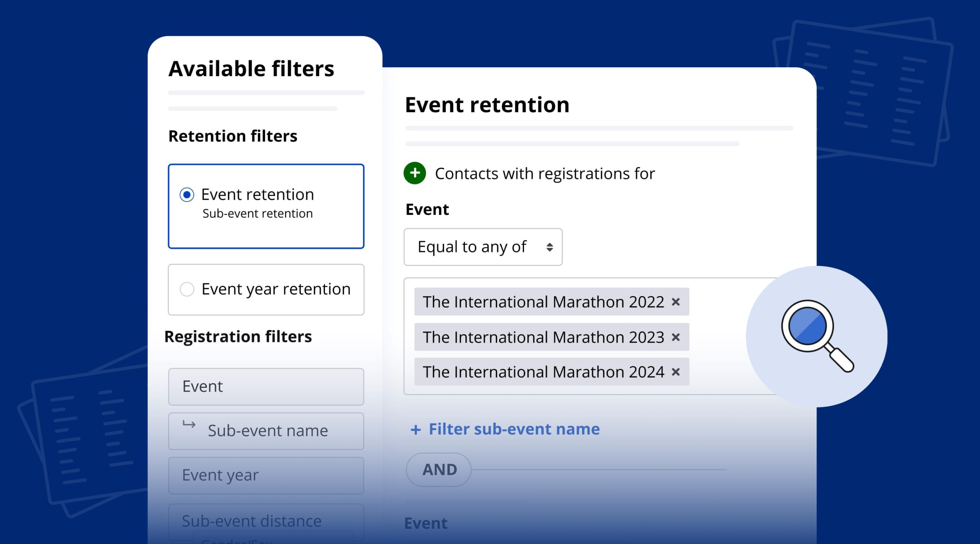Remove The International Marathon 2022 tag
Image resolution: width=980 pixels, height=544 pixels.
click(x=676, y=302)
